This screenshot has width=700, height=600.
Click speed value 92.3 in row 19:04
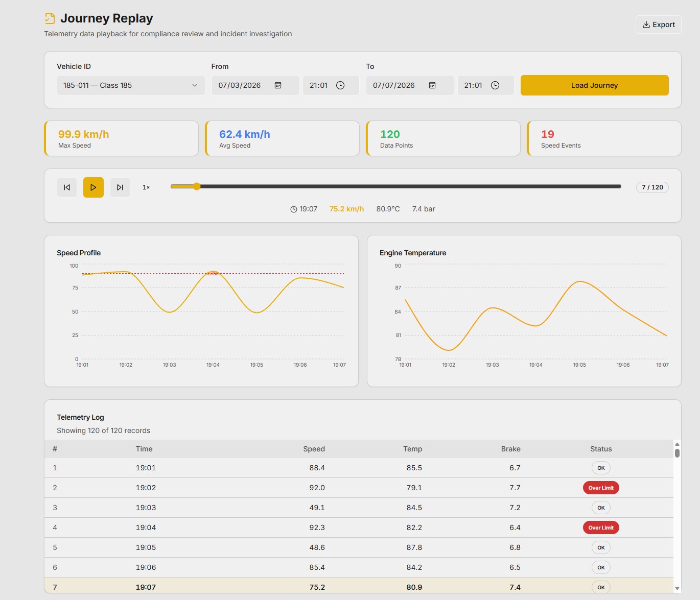(317, 527)
